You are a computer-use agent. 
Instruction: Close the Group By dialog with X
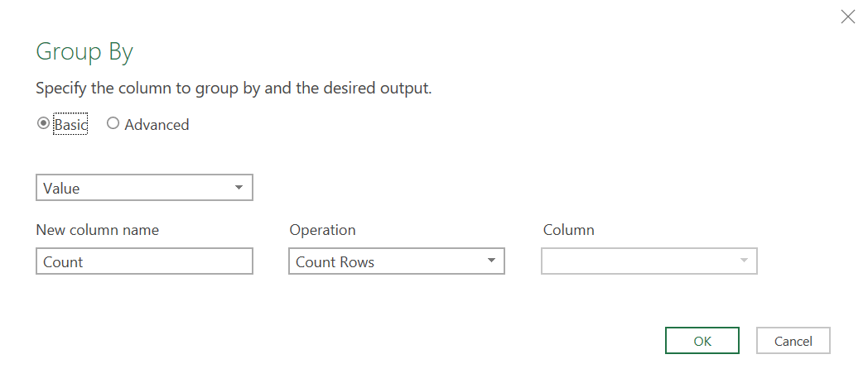tap(847, 17)
